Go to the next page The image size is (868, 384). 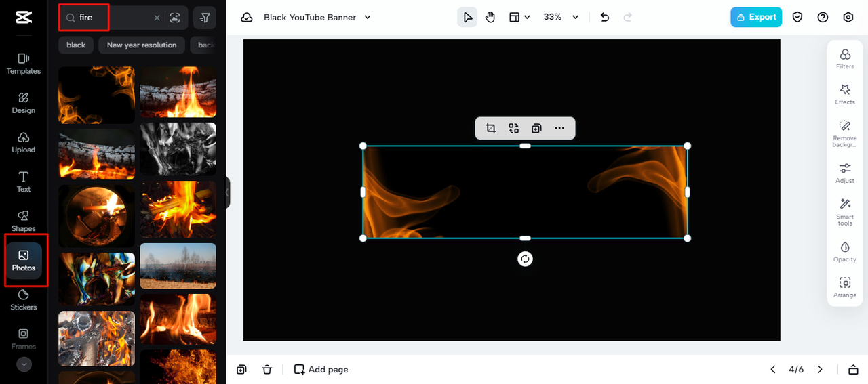(820, 369)
